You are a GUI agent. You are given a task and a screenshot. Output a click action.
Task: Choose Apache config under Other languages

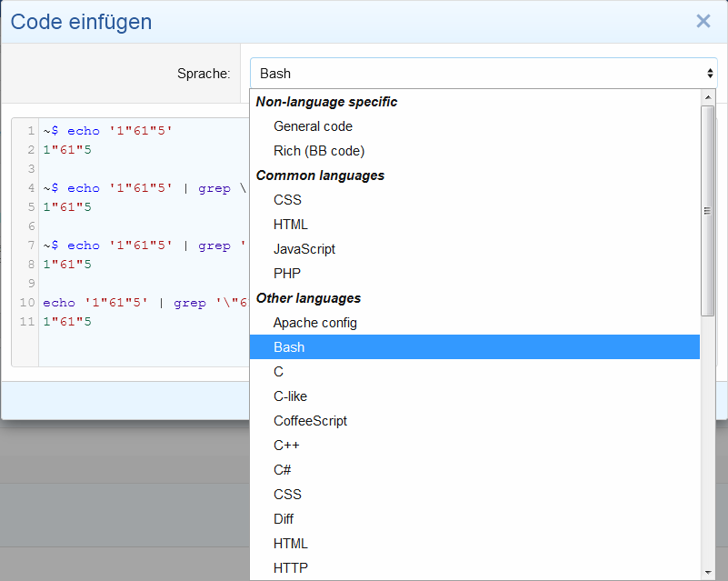314,323
